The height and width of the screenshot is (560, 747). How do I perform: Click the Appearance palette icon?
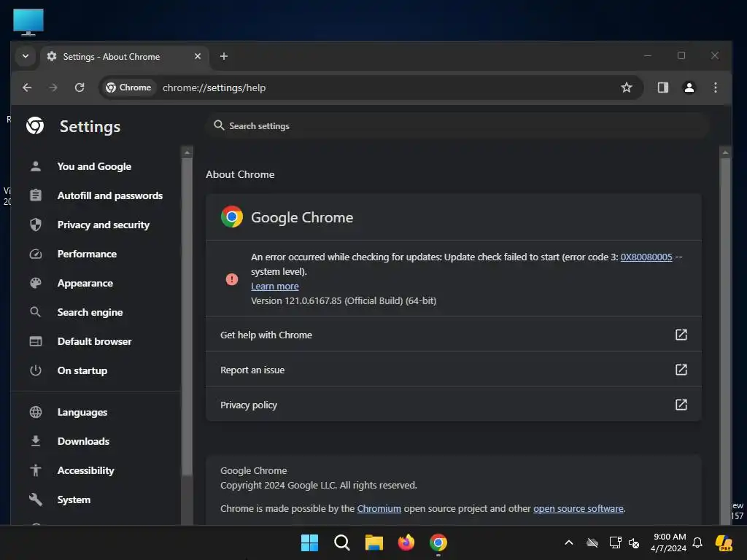tap(36, 284)
